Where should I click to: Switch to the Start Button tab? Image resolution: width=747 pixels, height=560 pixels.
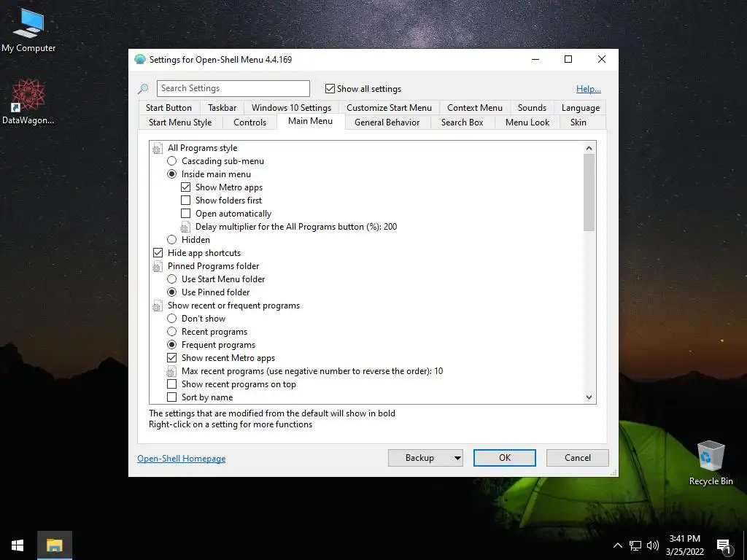click(169, 108)
